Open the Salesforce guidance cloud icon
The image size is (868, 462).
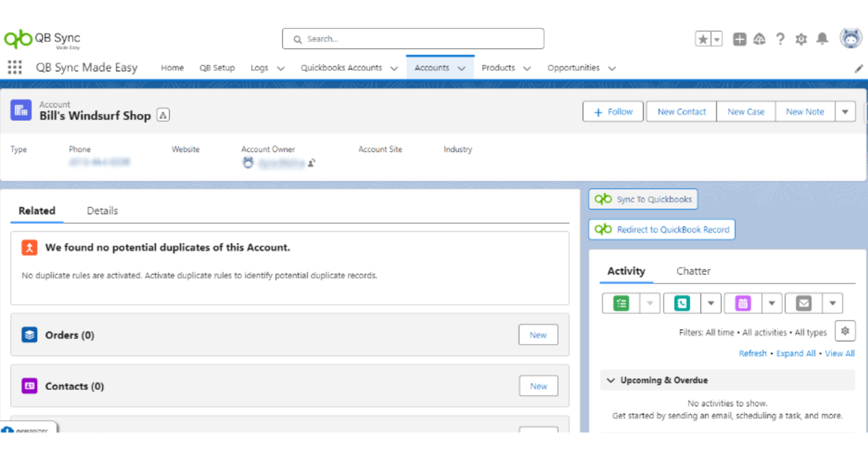(759, 40)
